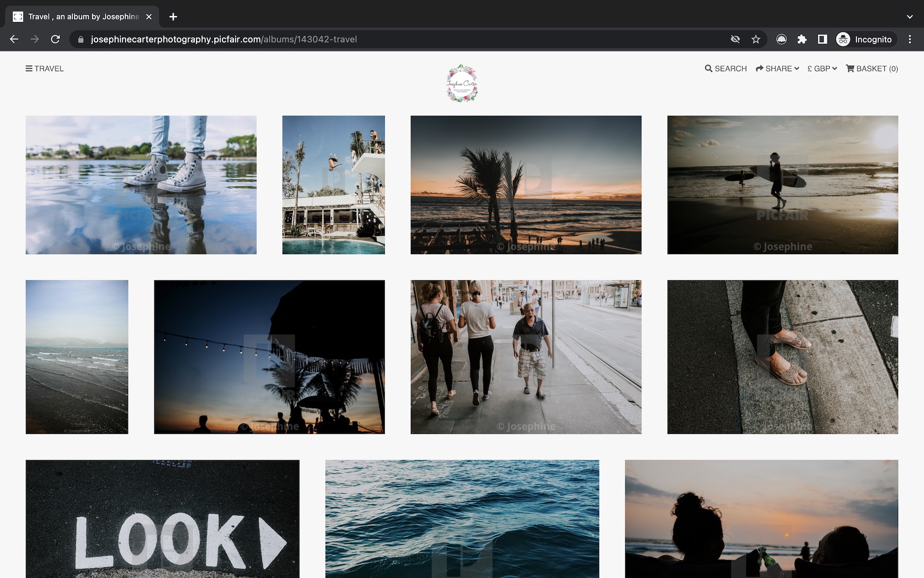
Task: Click the browser back arrow
Action: point(14,39)
